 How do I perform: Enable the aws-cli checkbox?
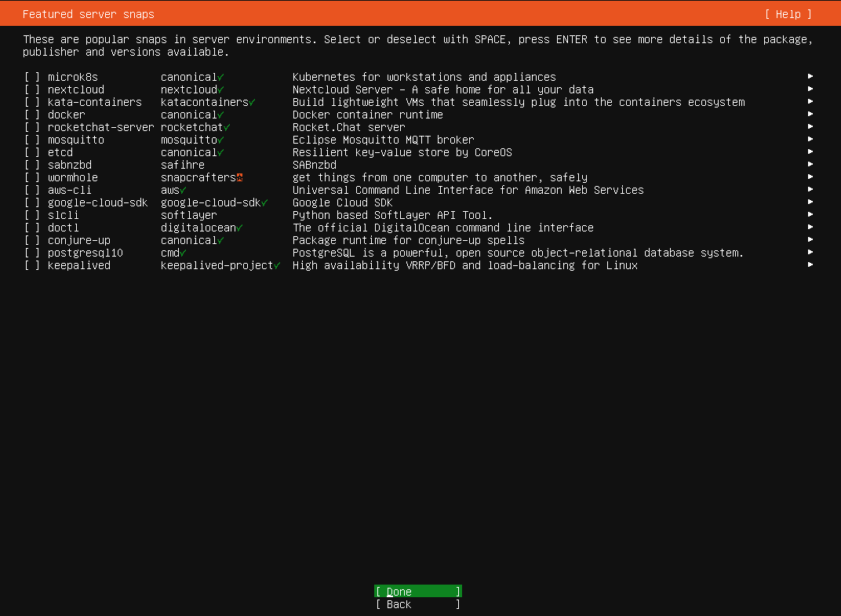tap(31, 190)
